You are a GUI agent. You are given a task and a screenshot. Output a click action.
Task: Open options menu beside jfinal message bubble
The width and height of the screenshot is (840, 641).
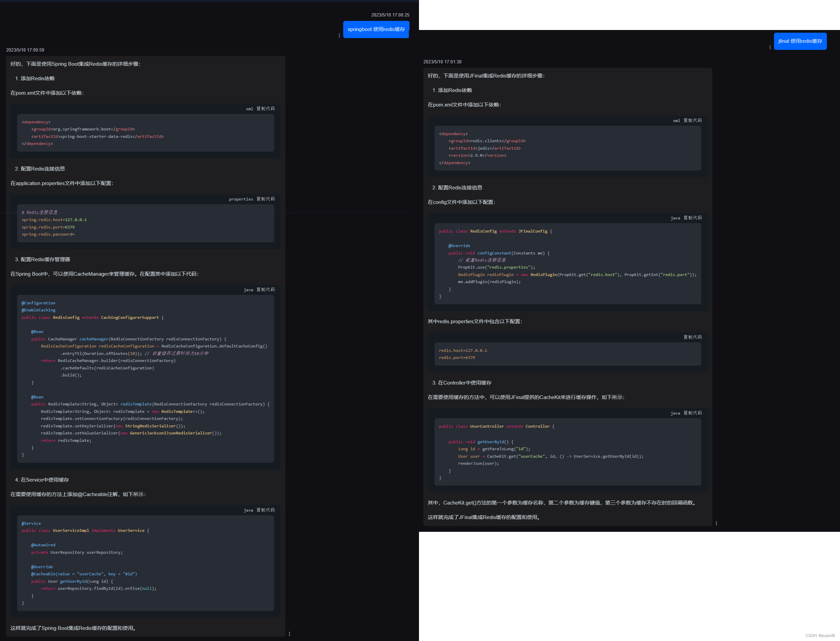(770, 47)
